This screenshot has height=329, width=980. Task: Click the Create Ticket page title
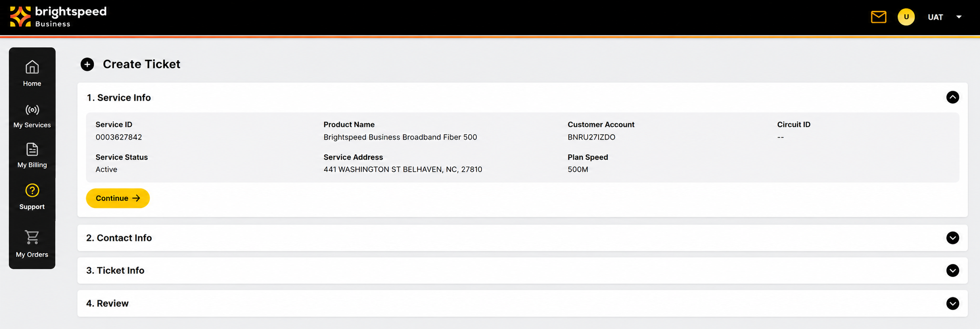point(141,64)
